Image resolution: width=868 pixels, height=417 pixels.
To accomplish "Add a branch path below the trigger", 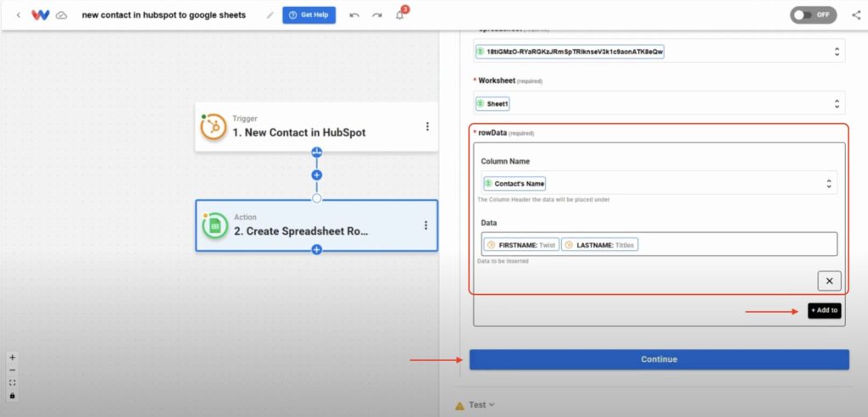I will point(317,153).
